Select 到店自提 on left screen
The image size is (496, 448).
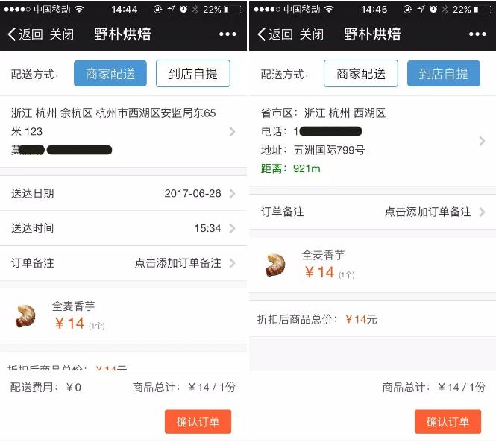[193, 74]
